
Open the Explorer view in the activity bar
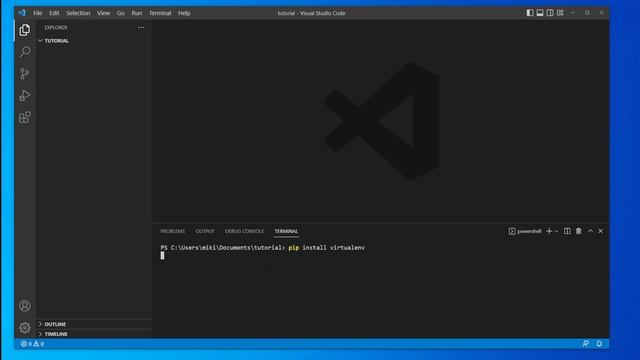pos(24,30)
